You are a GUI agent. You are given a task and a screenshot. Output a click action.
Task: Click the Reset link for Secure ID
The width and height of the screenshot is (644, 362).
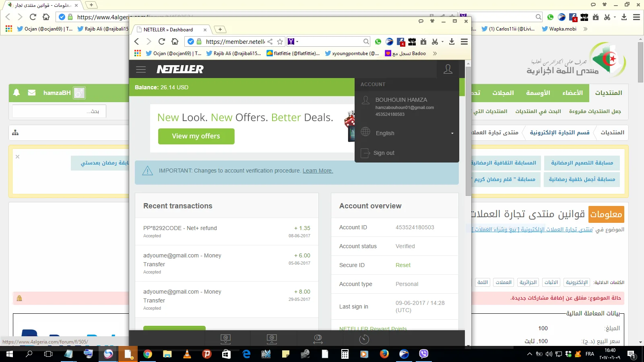click(x=403, y=265)
